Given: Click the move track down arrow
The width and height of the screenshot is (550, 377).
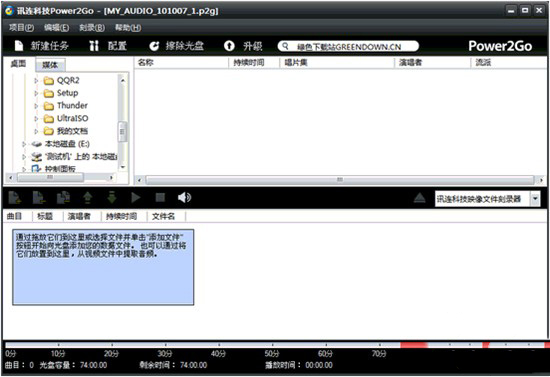Looking at the screenshot, I should click(x=112, y=198).
